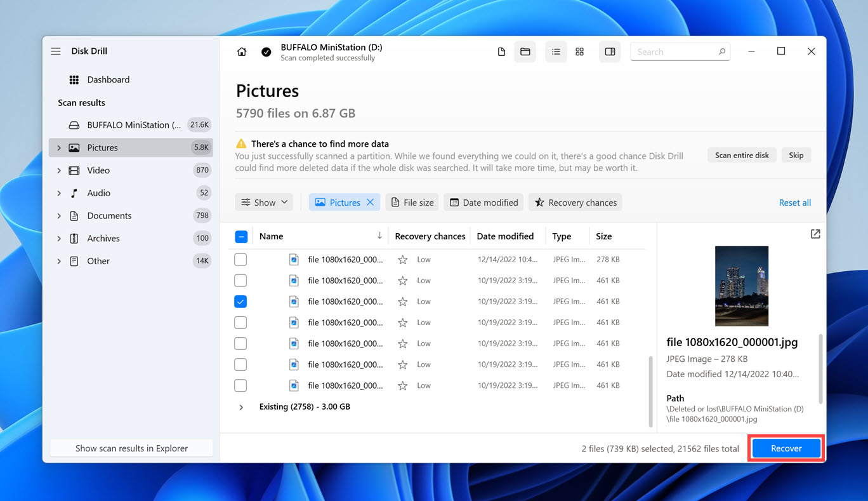The width and height of the screenshot is (868, 501).
Task: Click the city skyline preview thumbnail
Action: [742, 286]
